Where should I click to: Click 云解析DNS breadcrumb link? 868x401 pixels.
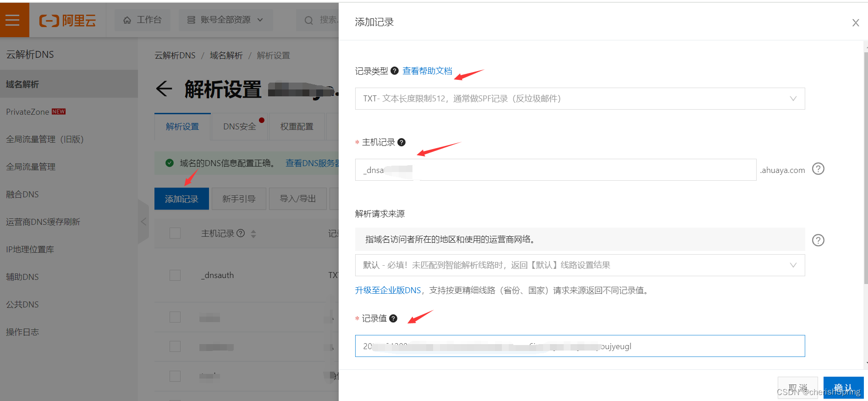point(175,56)
